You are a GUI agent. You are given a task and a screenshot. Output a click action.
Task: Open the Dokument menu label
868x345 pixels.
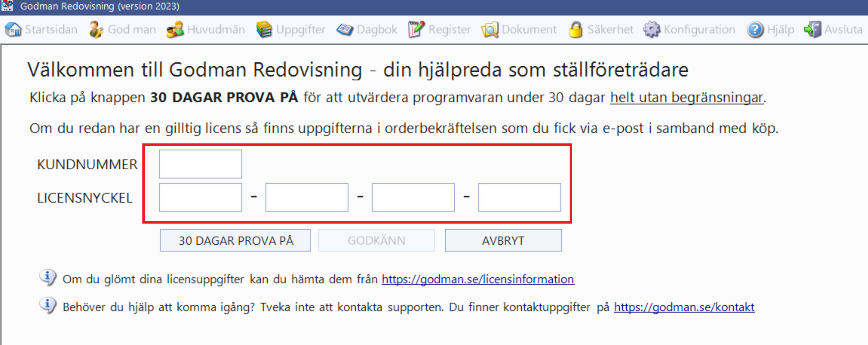click(x=529, y=30)
